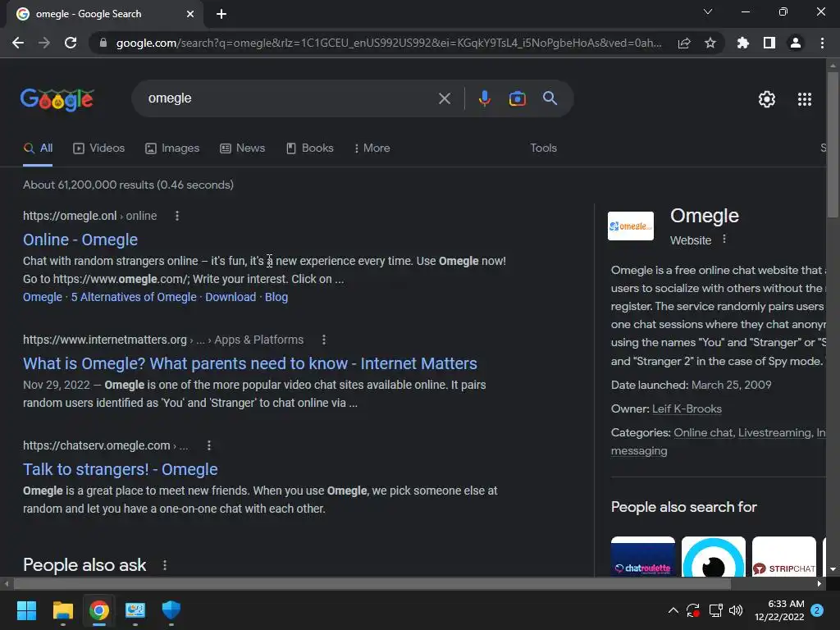Open the Chatroulette thumbnail suggestion
The height and width of the screenshot is (630, 840).
643,557
